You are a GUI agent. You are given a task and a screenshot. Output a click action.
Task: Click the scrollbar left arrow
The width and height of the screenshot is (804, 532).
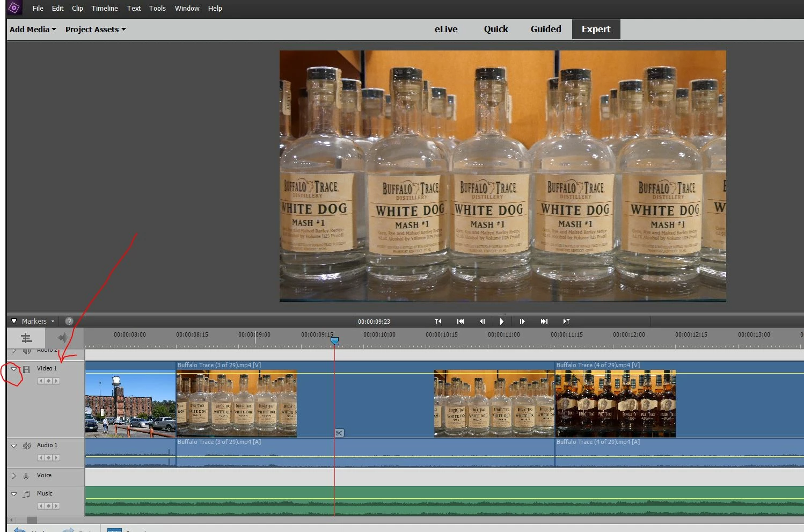12,520
